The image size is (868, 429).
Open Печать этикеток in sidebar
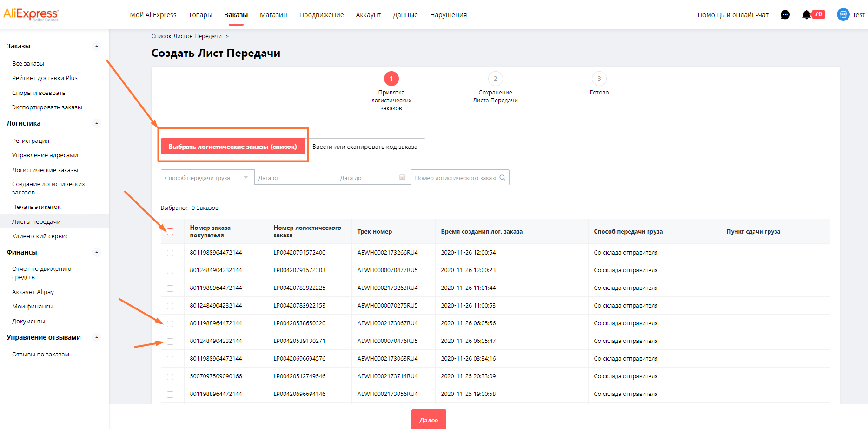pos(36,207)
